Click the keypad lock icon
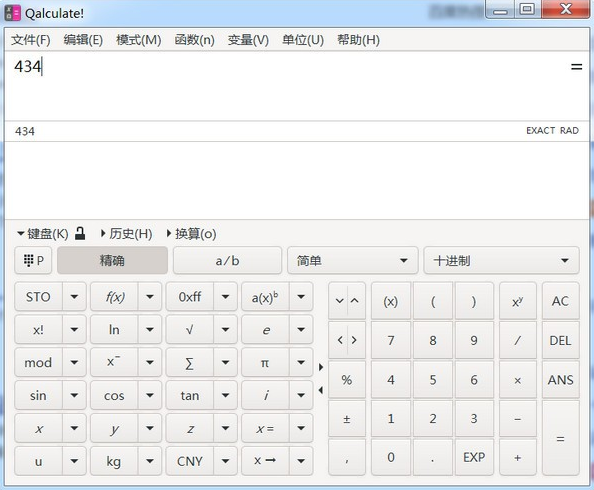This screenshot has width=594, height=490. pos(80,233)
